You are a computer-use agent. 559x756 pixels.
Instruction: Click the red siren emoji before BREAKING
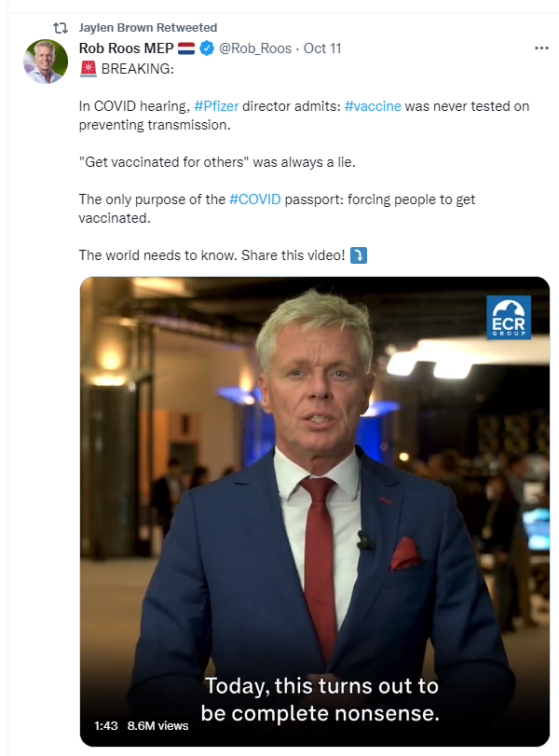pos(89,69)
